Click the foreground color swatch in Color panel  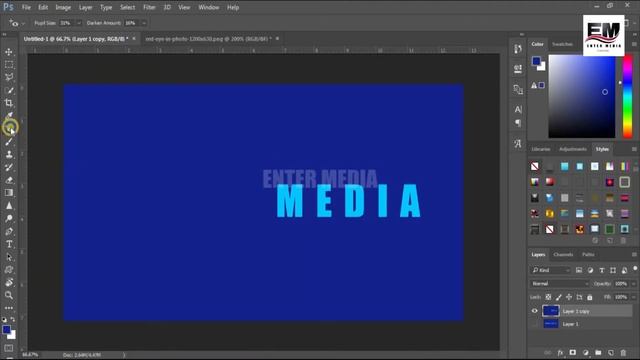[536, 61]
